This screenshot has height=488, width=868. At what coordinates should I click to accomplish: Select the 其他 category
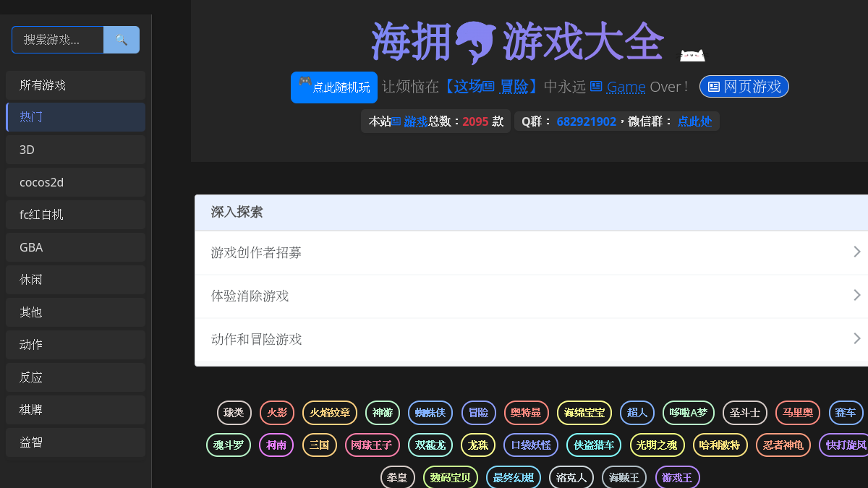point(76,312)
